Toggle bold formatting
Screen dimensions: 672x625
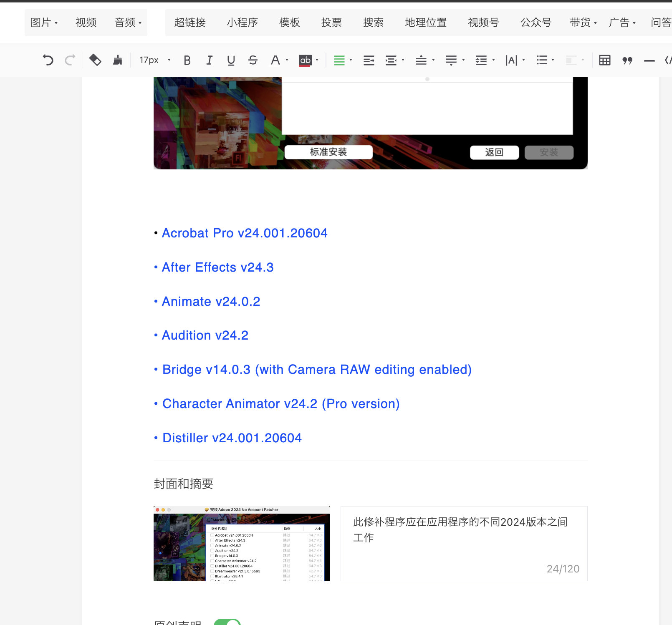(187, 60)
